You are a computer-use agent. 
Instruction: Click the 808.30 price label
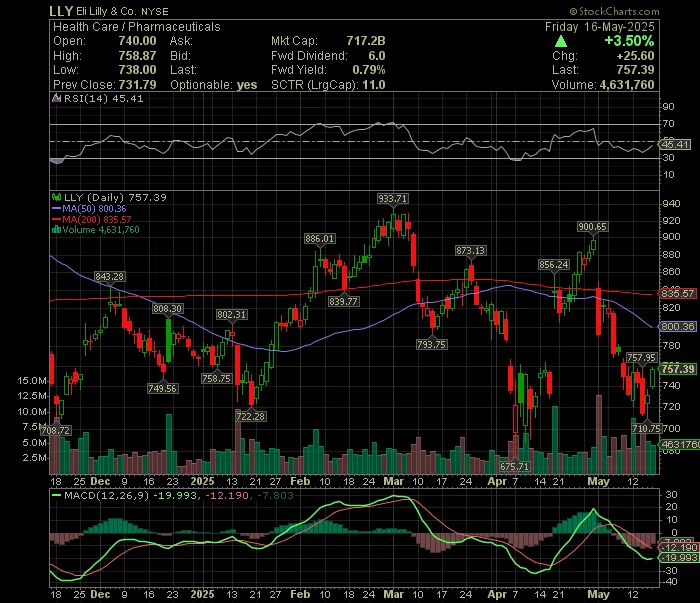(167, 308)
